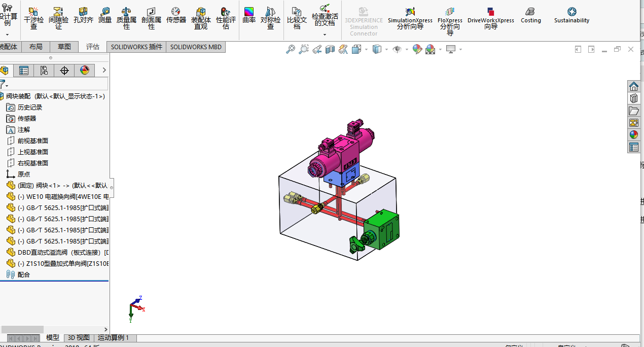The height and width of the screenshot is (347, 644).
Task: Open ConfigurationManager panel tab
Action: pyautogui.click(x=44, y=71)
